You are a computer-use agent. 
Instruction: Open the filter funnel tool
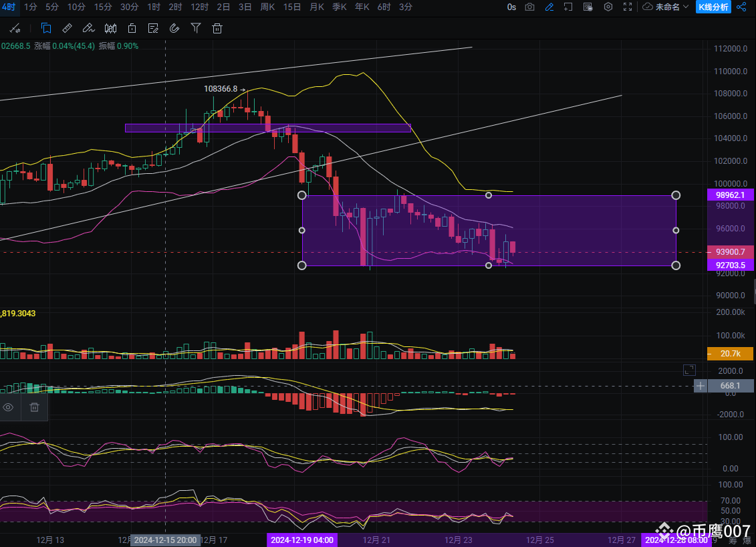click(x=195, y=28)
